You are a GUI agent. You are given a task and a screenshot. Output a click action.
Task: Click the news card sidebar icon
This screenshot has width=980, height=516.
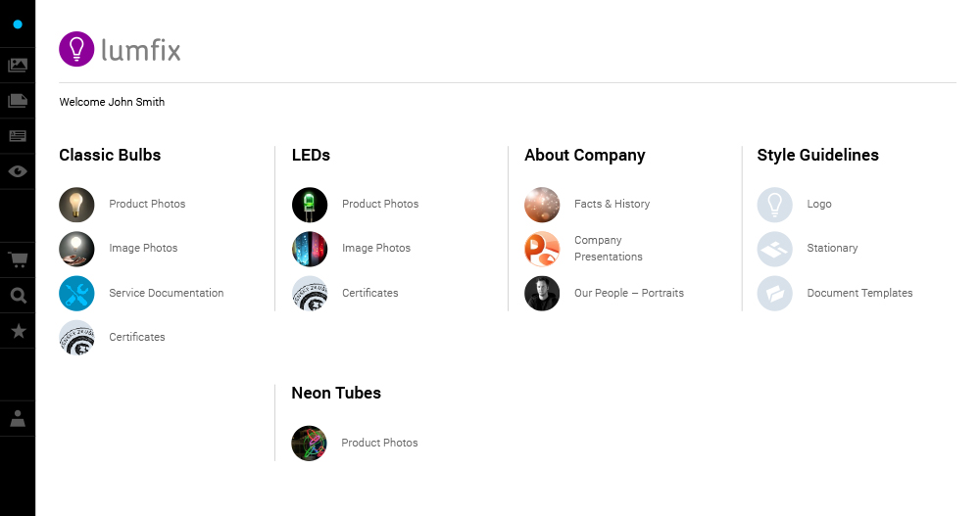18,136
